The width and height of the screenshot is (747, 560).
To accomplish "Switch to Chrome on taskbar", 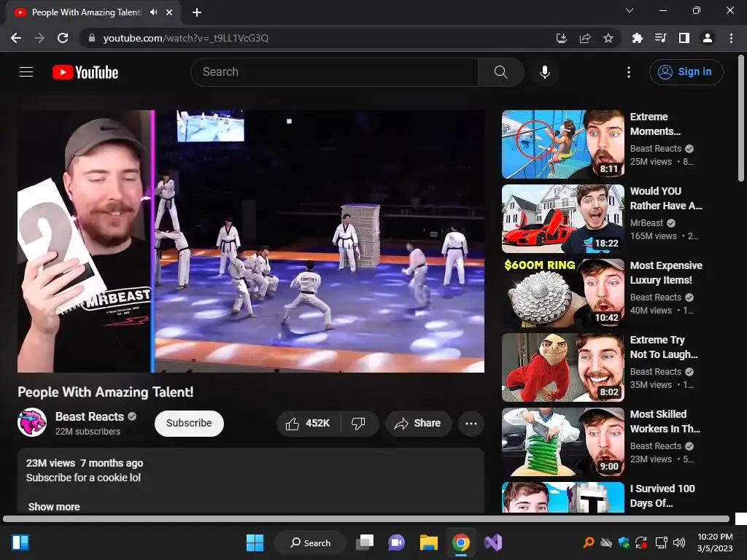I will click(461, 542).
